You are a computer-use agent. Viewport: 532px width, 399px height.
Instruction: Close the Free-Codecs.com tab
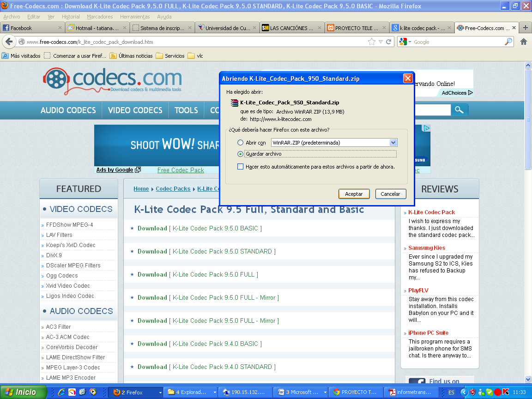pos(514,28)
